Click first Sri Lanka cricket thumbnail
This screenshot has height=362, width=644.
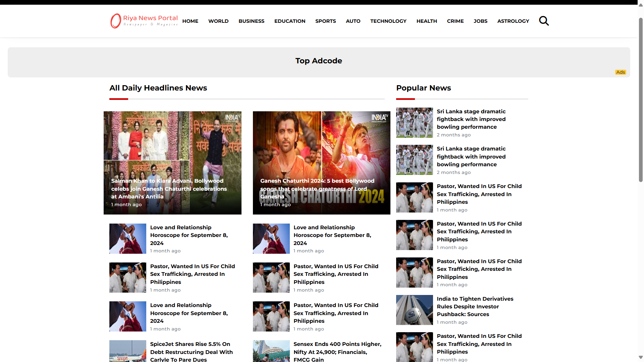[x=414, y=123]
